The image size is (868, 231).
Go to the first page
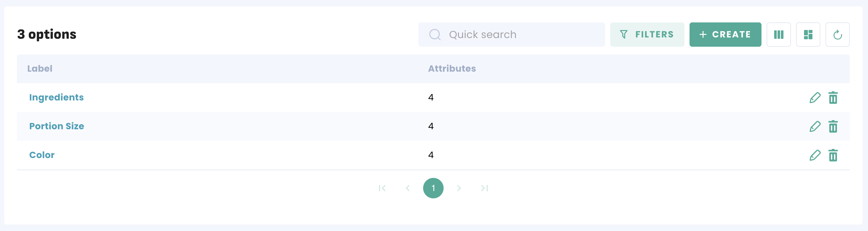(x=382, y=188)
